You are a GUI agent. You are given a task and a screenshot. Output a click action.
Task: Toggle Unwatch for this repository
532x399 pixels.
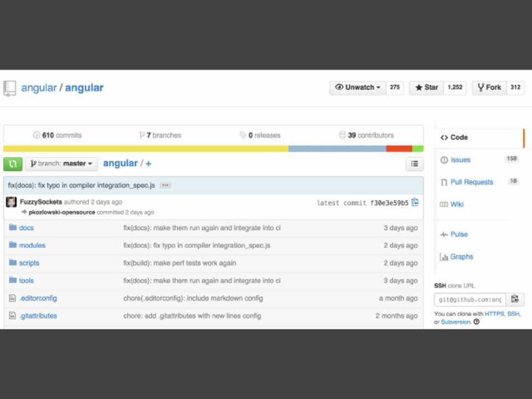357,88
